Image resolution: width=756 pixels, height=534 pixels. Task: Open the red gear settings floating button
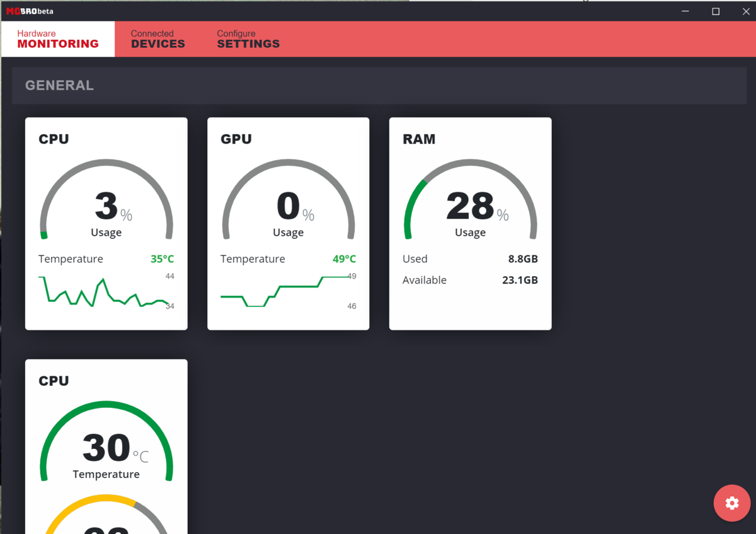point(731,502)
